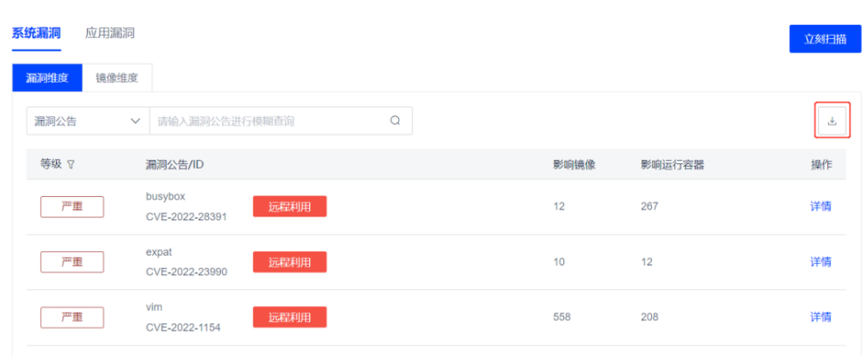
Task: Expand the 漏洞公告 dropdown
Action: coord(88,121)
